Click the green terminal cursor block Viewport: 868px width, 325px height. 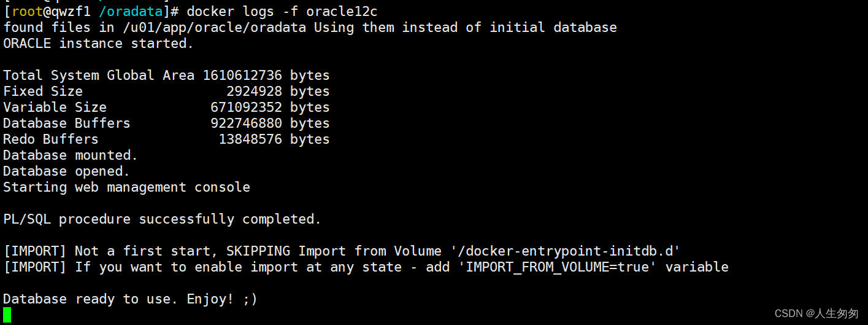point(7,315)
